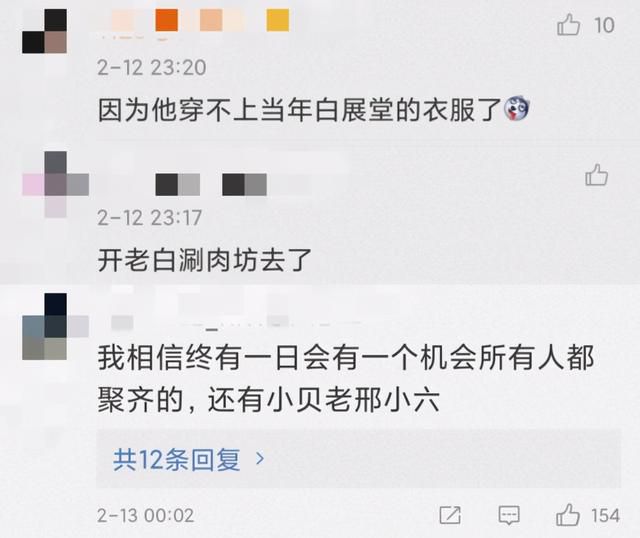The height and width of the screenshot is (538, 640).
Task: Like the 开老白涮肉坊去了 comment
Action: (x=596, y=175)
